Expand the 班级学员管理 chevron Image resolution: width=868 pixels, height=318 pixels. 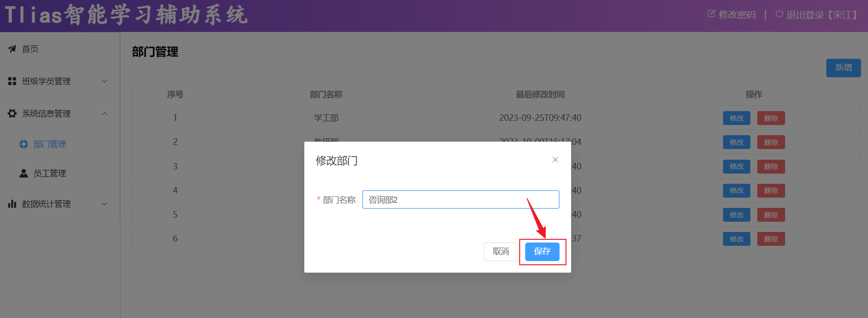pyautogui.click(x=104, y=81)
